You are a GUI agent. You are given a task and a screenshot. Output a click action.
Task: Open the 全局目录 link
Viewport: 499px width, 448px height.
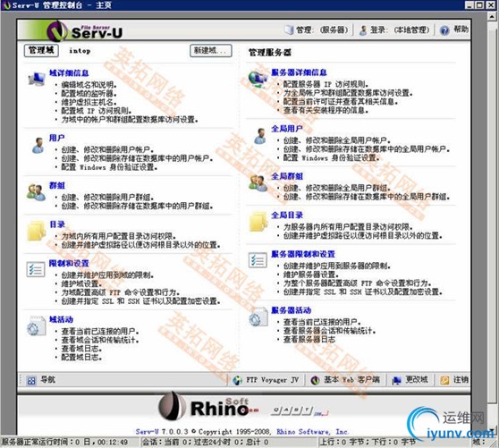tap(287, 216)
